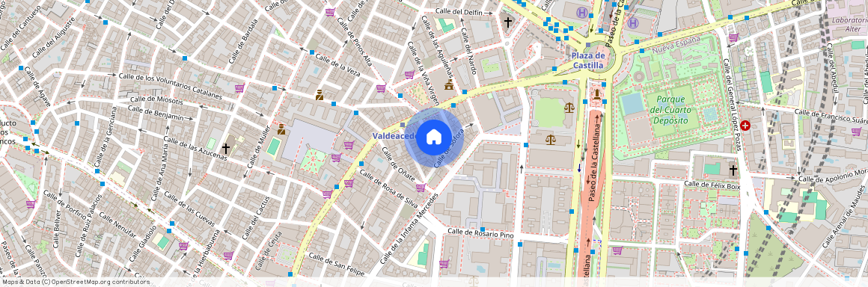Select the police icon near Calle de Müller
Image resolution: width=868 pixels, height=287 pixels.
281,129
